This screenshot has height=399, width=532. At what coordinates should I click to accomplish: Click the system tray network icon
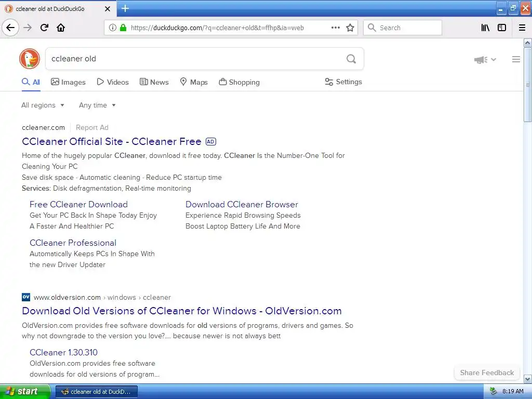tap(493, 391)
